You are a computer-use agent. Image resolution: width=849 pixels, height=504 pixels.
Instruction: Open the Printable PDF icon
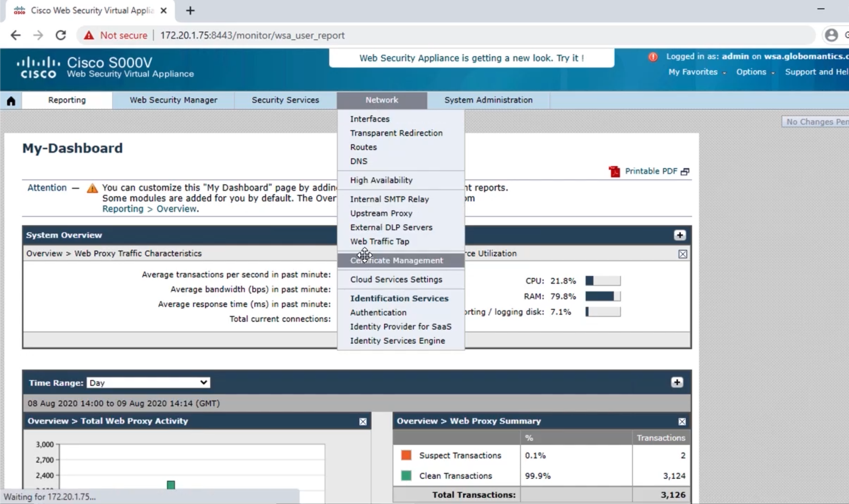click(614, 171)
